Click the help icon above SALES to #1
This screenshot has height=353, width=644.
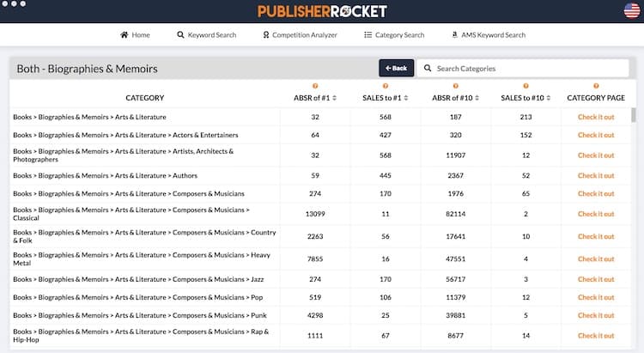[386, 86]
